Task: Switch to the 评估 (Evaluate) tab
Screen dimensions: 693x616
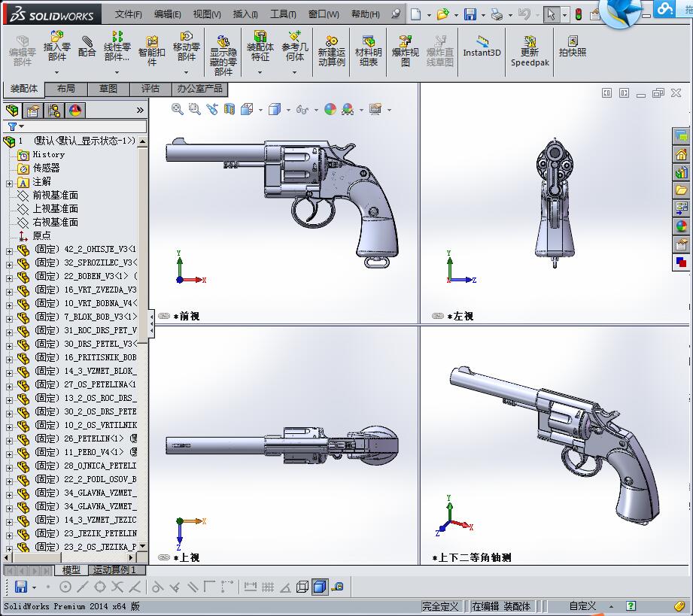Action: pos(150,89)
